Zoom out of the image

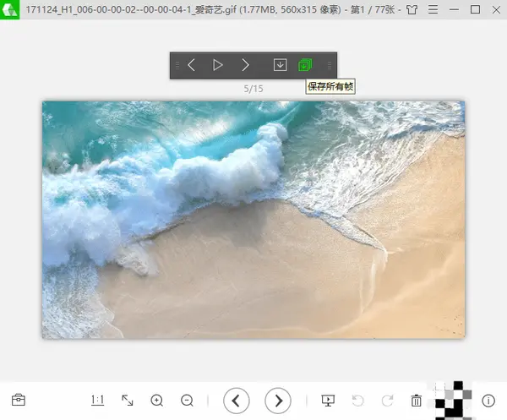(x=187, y=401)
